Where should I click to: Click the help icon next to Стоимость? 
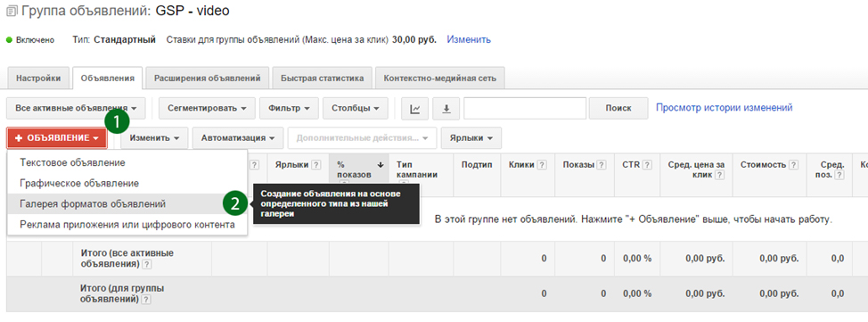(794, 165)
